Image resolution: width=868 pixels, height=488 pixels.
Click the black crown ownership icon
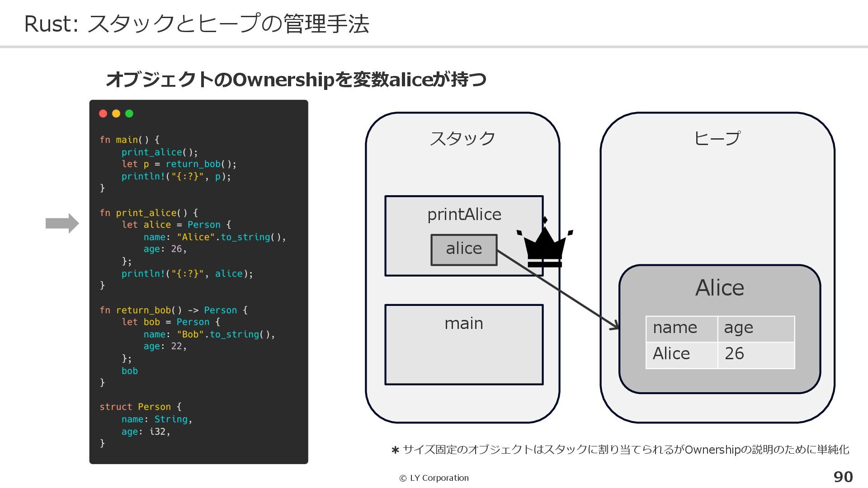[544, 245]
